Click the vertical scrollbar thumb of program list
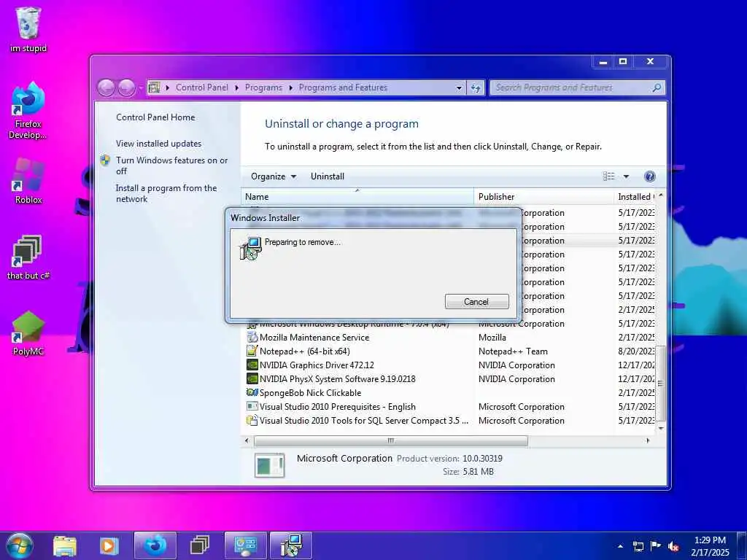Screen dimensions: 747x560 (661, 383)
